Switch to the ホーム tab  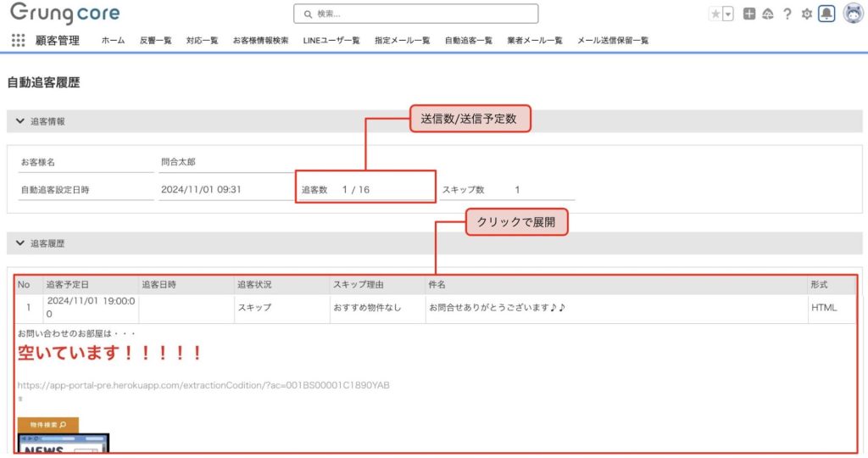pos(113,41)
